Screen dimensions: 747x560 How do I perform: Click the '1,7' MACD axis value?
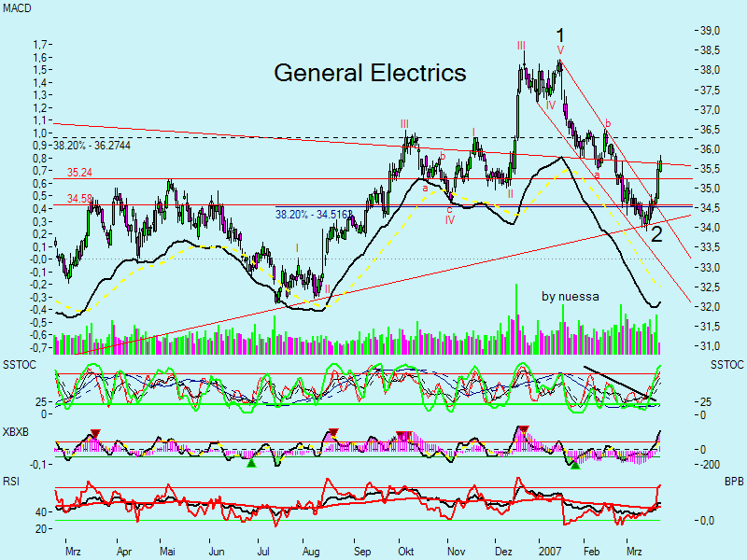[39, 45]
